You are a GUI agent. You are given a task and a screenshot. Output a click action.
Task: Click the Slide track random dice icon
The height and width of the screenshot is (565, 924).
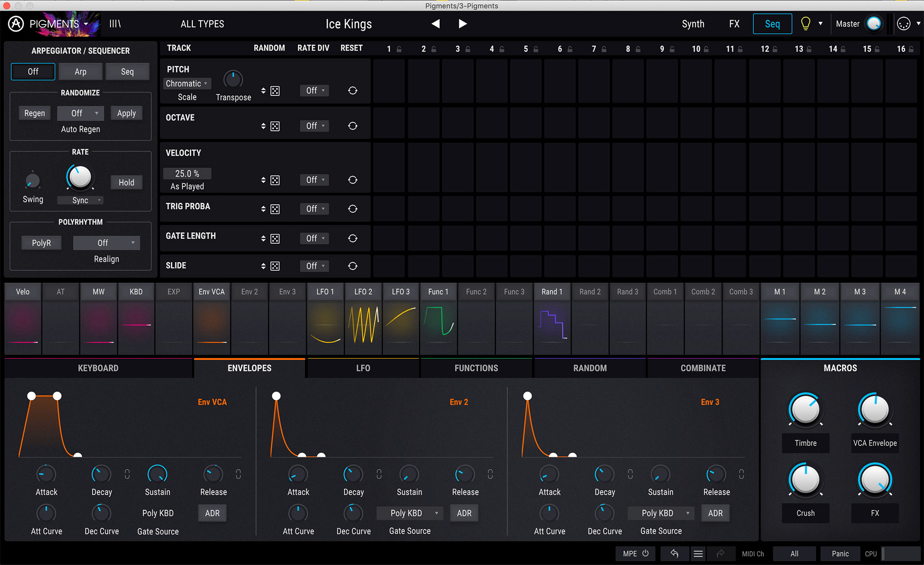pyautogui.click(x=275, y=266)
